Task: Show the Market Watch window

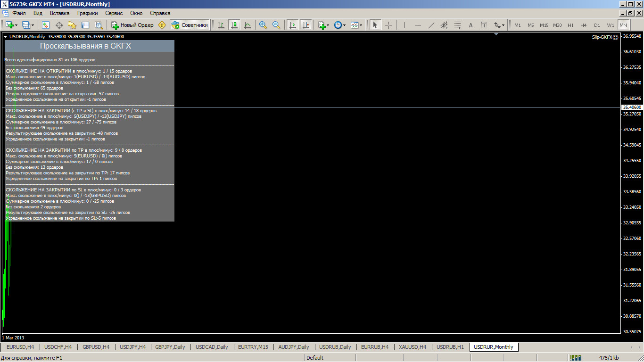Action: [46, 25]
